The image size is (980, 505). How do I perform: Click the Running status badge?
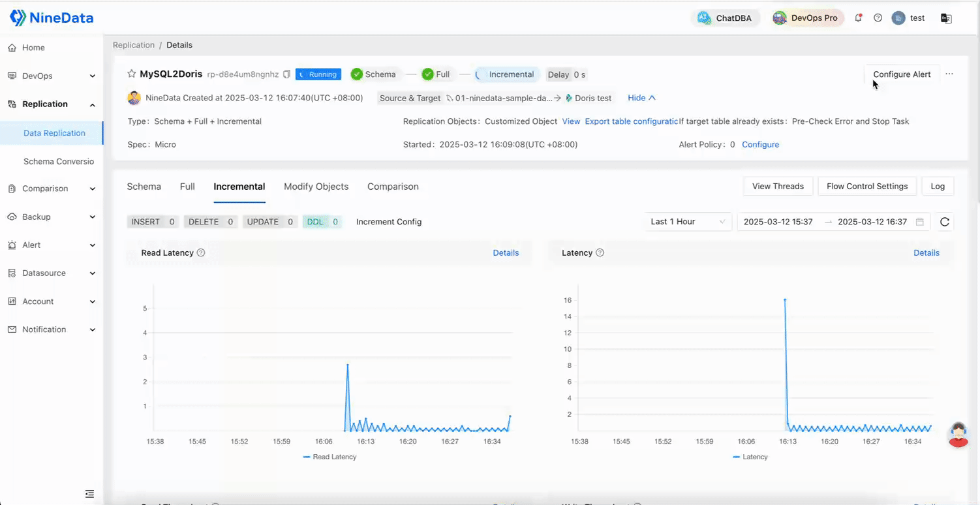click(x=318, y=74)
